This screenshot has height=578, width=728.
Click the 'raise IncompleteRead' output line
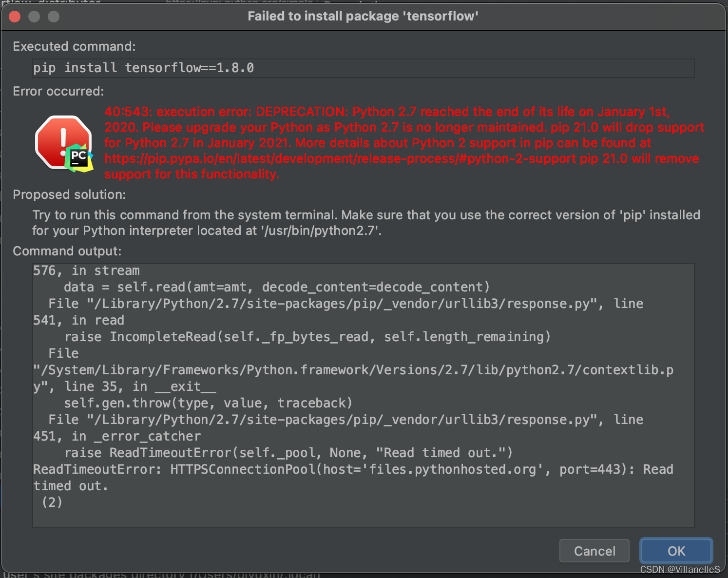tap(307, 337)
